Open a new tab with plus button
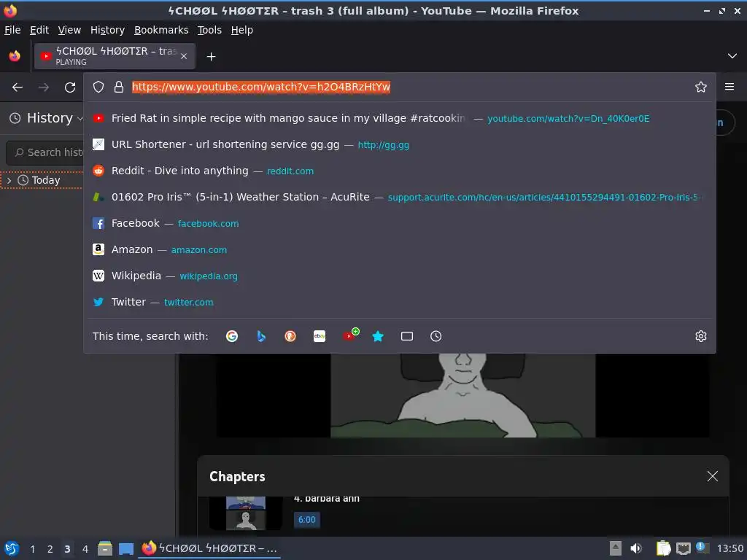 pyautogui.click(x=211, y=57)
